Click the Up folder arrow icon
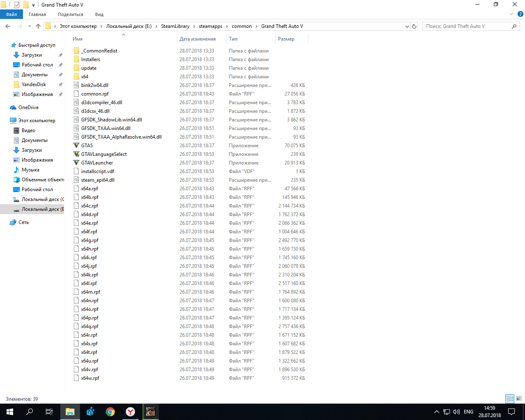This screenshot has width=525, height=420. [38, 26]
